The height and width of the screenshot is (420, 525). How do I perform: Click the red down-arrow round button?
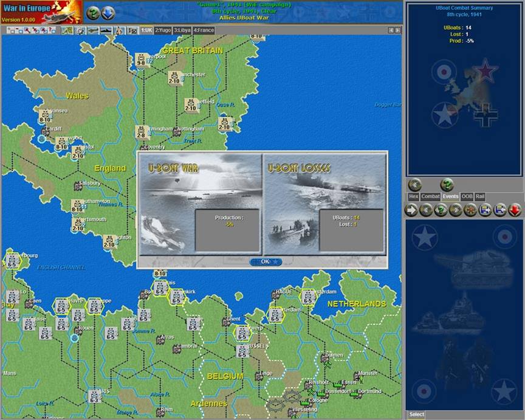pos(515,210)
